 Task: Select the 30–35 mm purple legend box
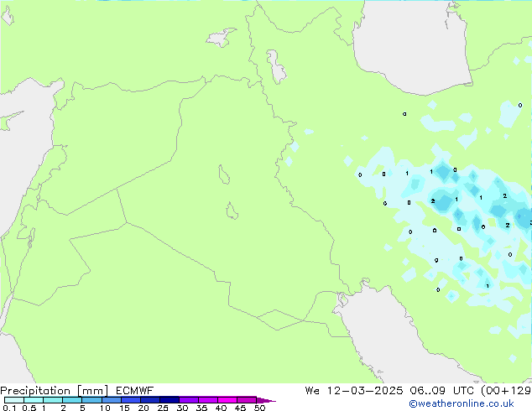(188, 400)
